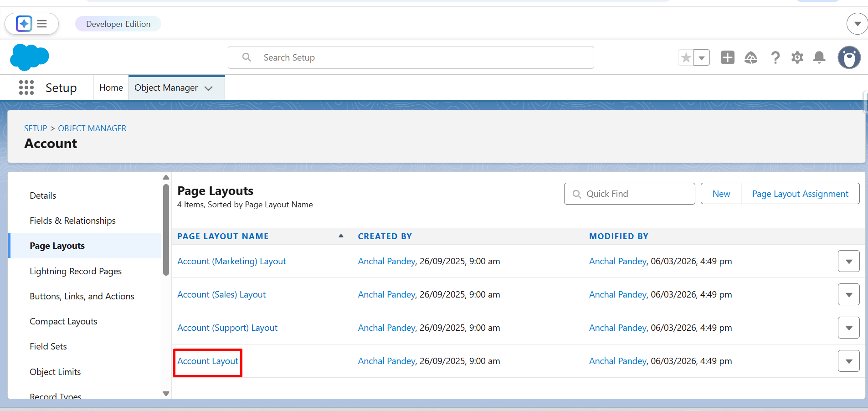
Task: Open Object Limits in the sidebar
Action: coord(55,372)
